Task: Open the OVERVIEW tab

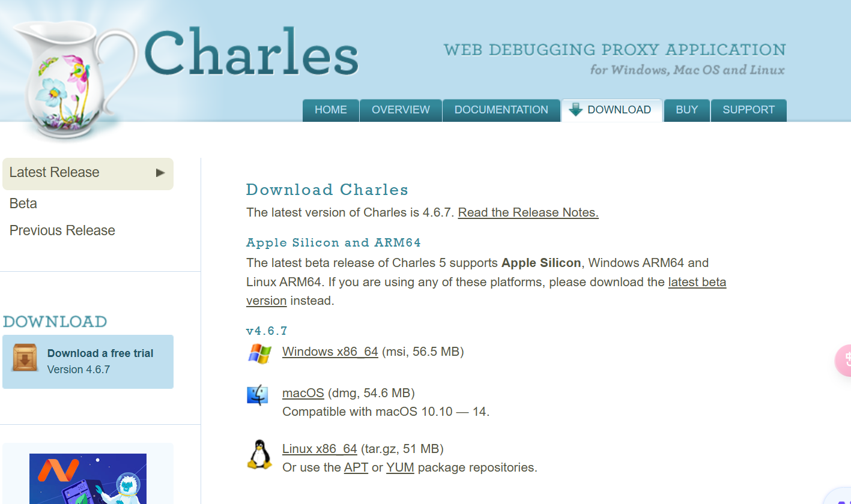Action: click(x=401, y=110)
